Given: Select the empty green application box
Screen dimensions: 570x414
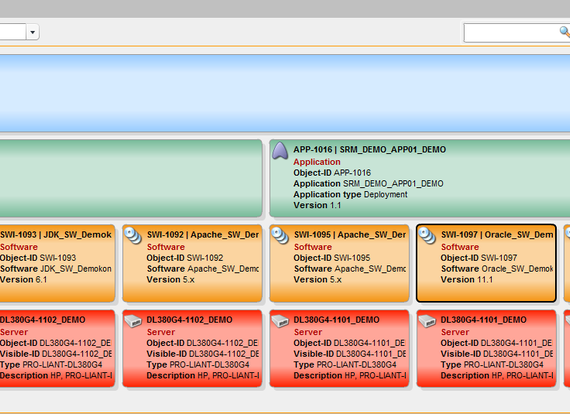Looking at the screenshot, I should 131,178.
